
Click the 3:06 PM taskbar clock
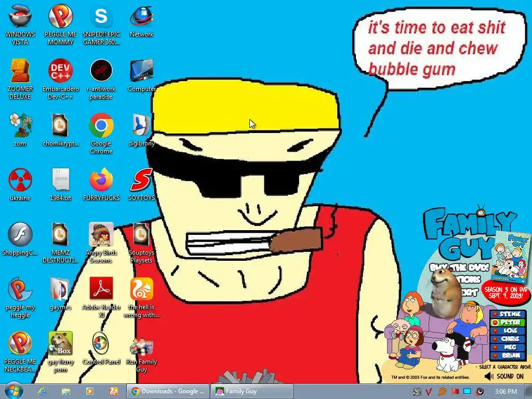click(x=505, y=392)
